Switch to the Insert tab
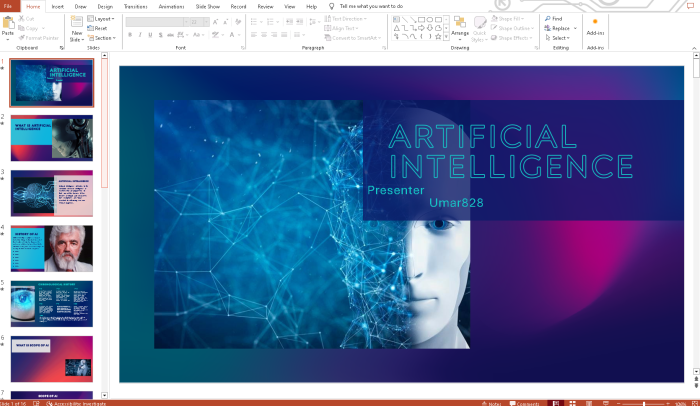The height and width of the screenshot is (406, 700). point(57,7)
